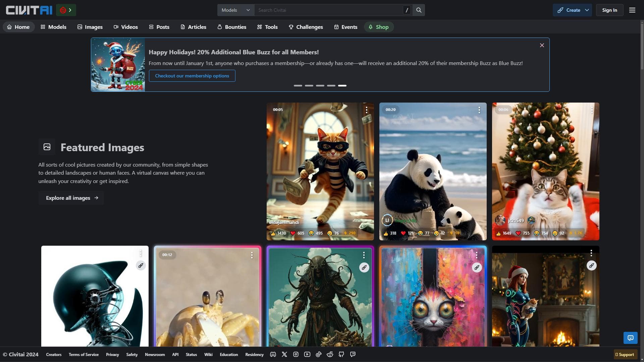Click the search magnifier button
The image size is (644, 362).
point(419,10)
